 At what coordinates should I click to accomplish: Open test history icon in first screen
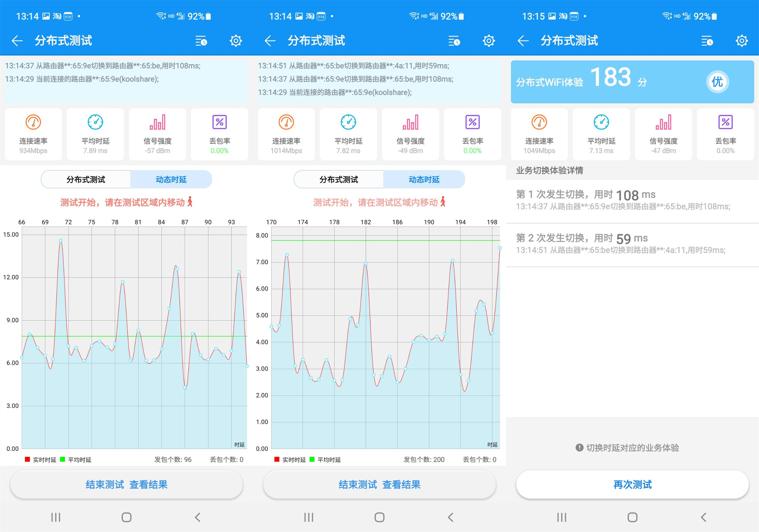[x=201, y=41]
